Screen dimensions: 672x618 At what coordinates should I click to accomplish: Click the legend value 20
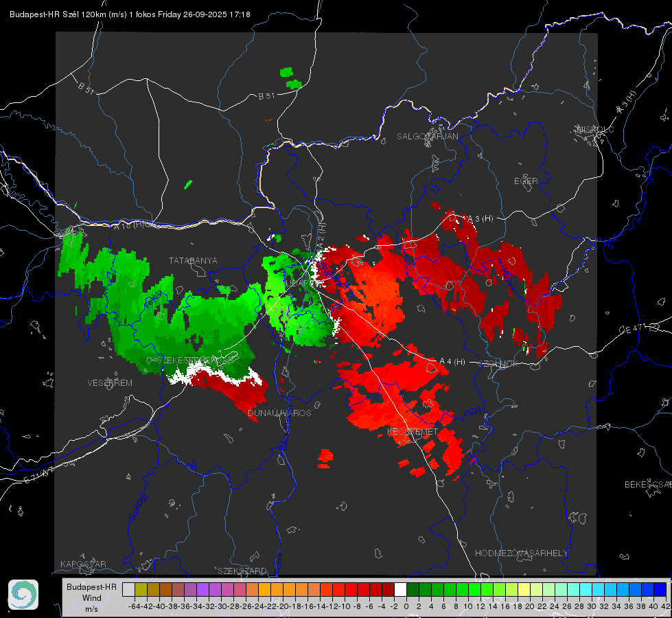(x=530, y=606)
